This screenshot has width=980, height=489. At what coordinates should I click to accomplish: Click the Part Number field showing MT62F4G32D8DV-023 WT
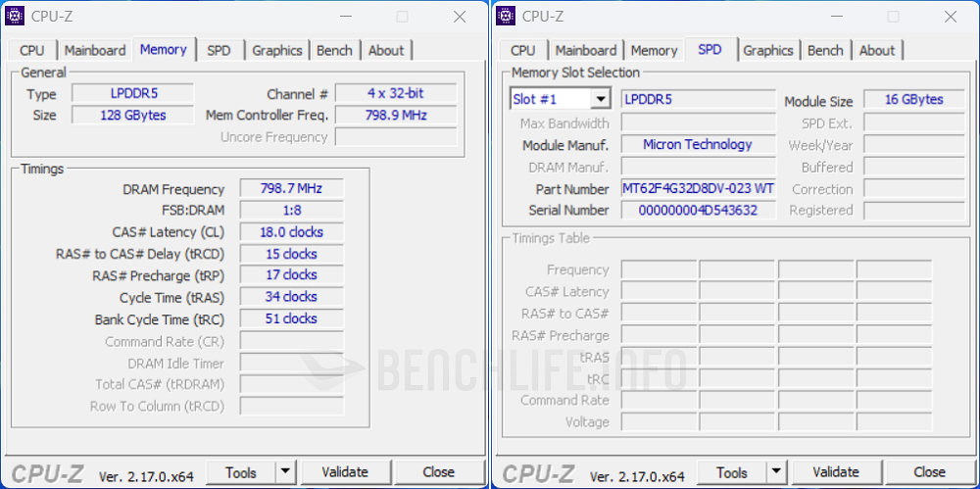click(x=698, y=188)
